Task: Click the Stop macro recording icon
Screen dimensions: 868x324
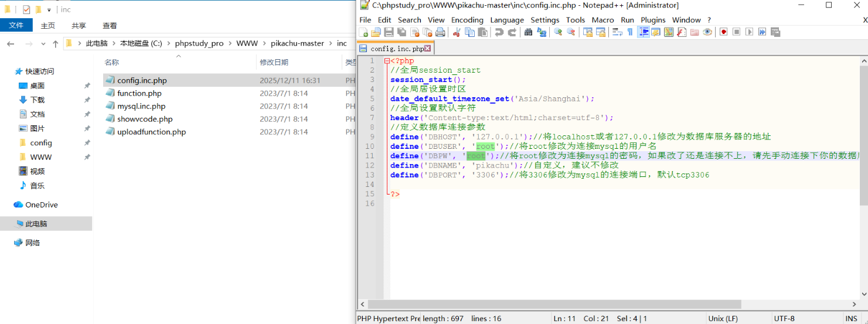Action: click(737, 32)
